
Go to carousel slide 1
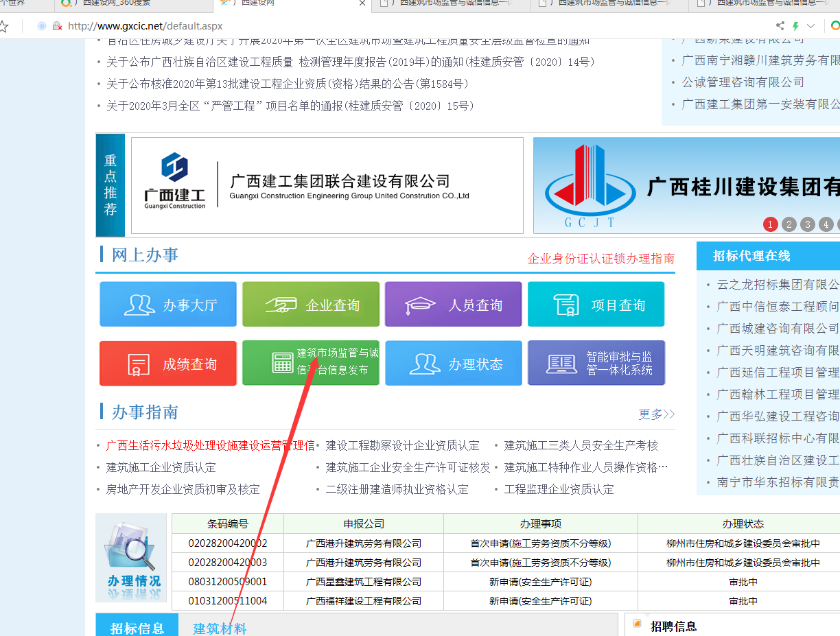click(771, 224)
